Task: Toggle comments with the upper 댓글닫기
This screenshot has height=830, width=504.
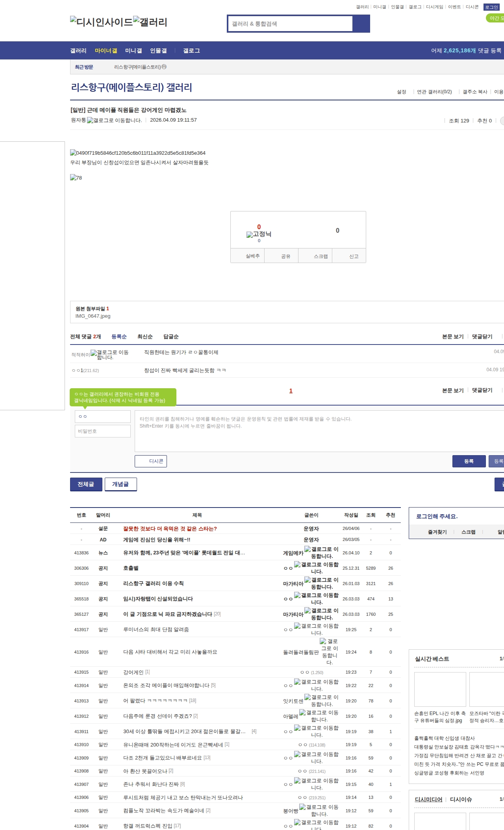Action: tap(482, 337)
